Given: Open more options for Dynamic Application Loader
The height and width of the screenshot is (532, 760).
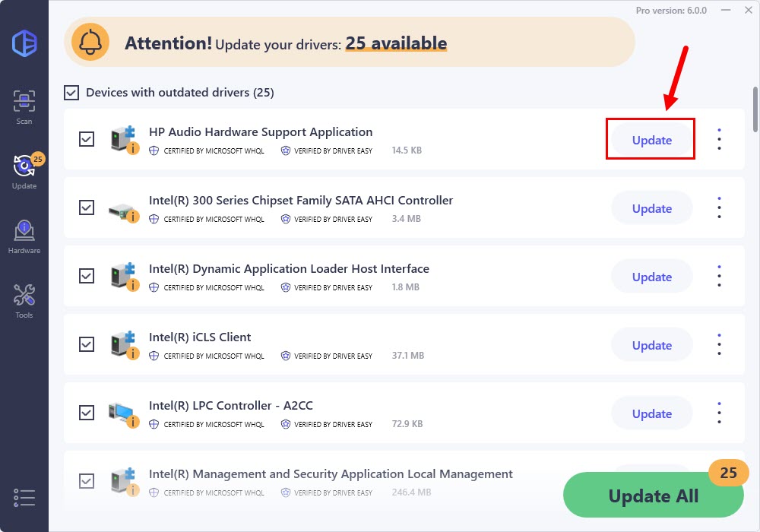Looking at the screenshot, I should click(719, 276).
